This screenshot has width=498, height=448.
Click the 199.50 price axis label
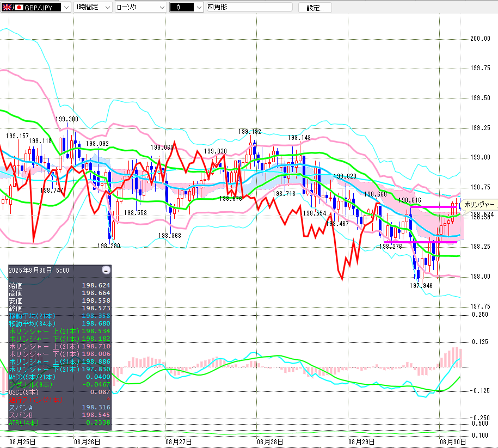(480, 98)
